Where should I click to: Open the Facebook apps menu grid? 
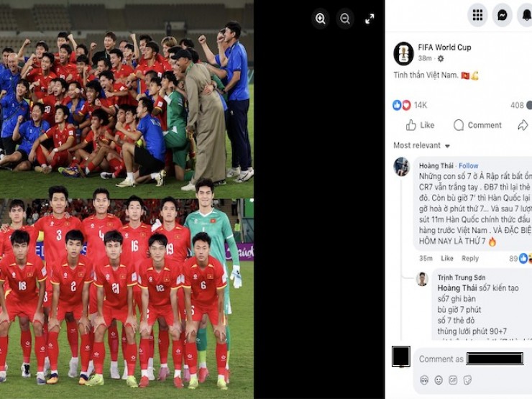[477, 15]
